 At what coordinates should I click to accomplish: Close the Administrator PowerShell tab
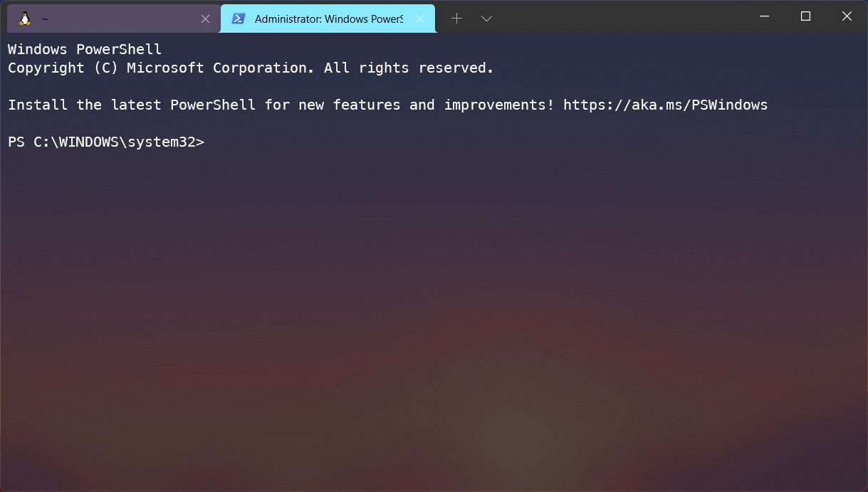click(x=419, y=19)
